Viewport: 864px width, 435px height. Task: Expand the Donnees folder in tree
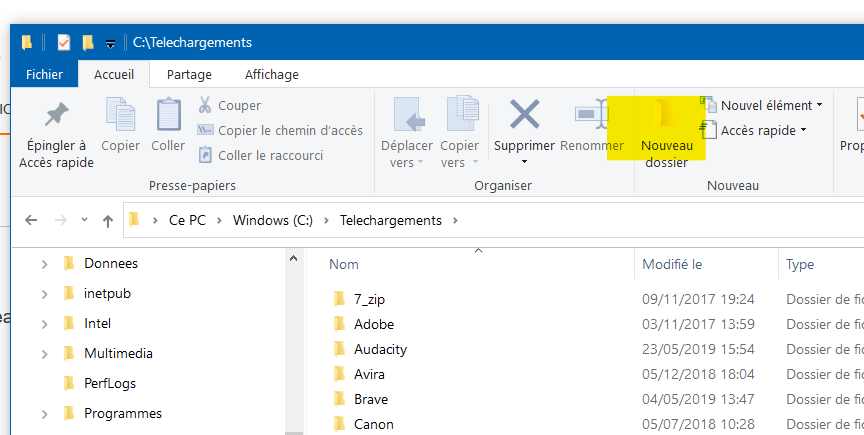click(x=45, y=264)
